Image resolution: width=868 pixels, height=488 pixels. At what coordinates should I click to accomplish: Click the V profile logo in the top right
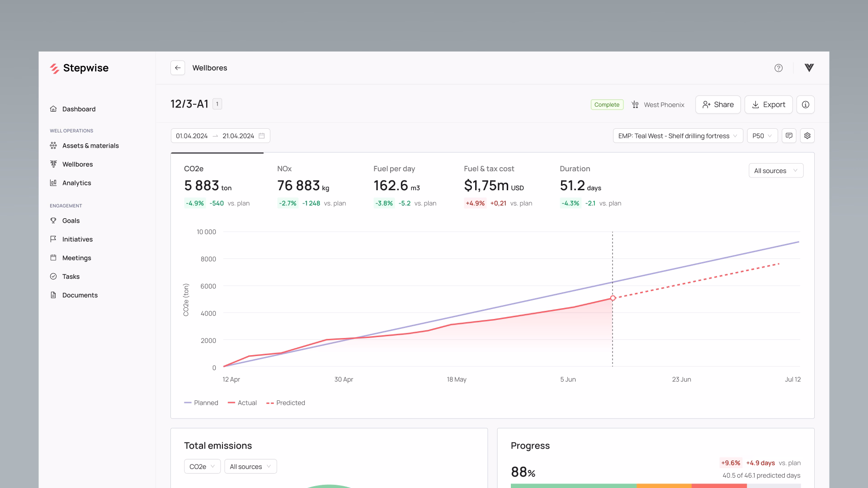click(809, 68)
